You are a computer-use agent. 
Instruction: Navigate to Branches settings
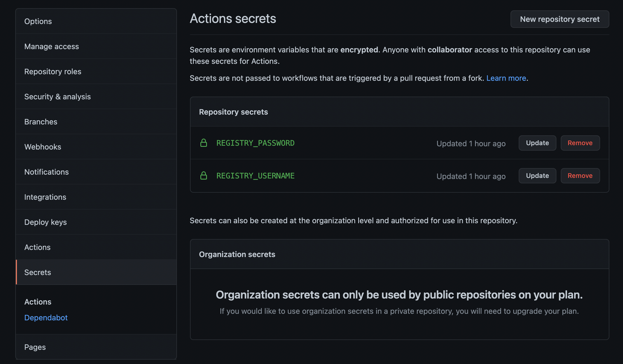tap(41, 122)
